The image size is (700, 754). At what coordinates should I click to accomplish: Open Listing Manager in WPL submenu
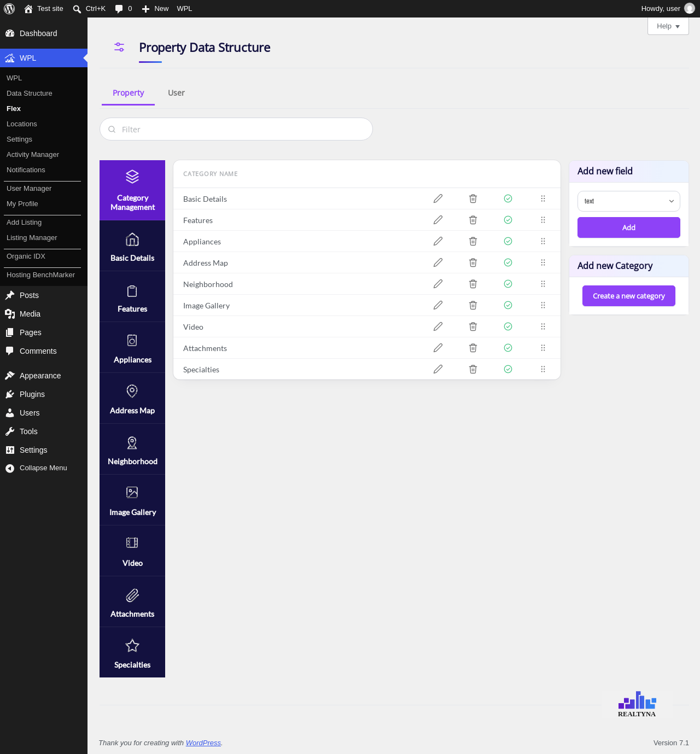tap(32, 238)
